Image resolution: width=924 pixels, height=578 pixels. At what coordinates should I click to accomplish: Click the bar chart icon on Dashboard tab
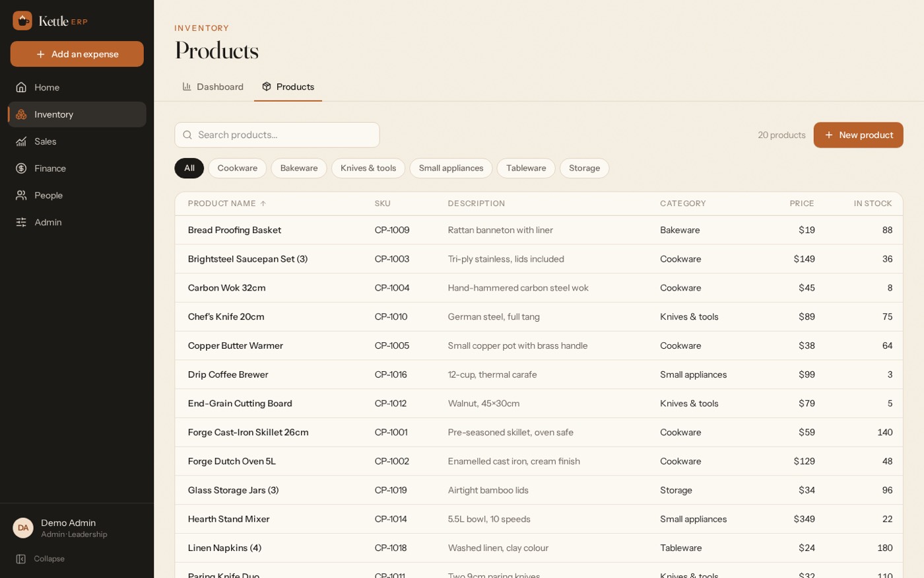click(187, 87)
